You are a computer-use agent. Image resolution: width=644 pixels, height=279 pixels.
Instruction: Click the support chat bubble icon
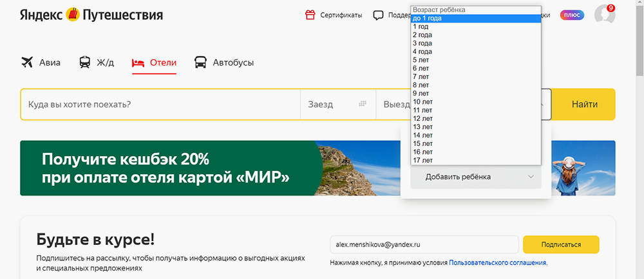tap(378, 15)
